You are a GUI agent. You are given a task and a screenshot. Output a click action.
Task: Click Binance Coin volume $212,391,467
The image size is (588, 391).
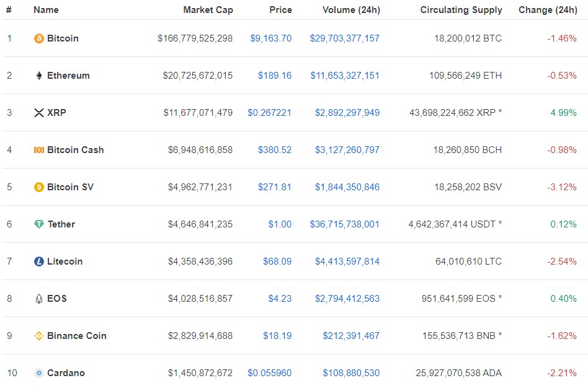click(x=351, y=336)
